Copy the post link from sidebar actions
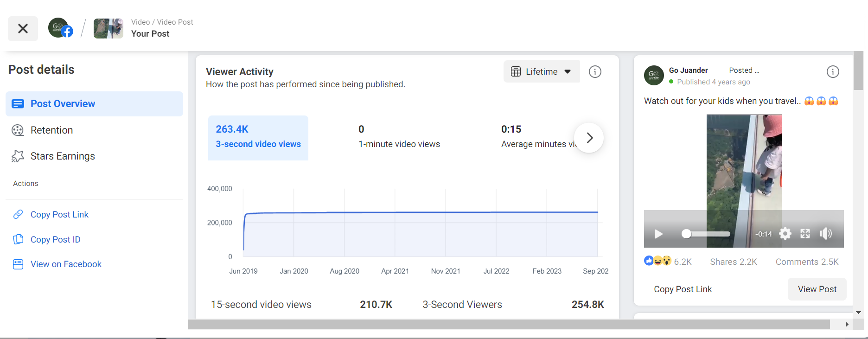Image resolution: width=868 pixels, height=339 pixels. 59,215
